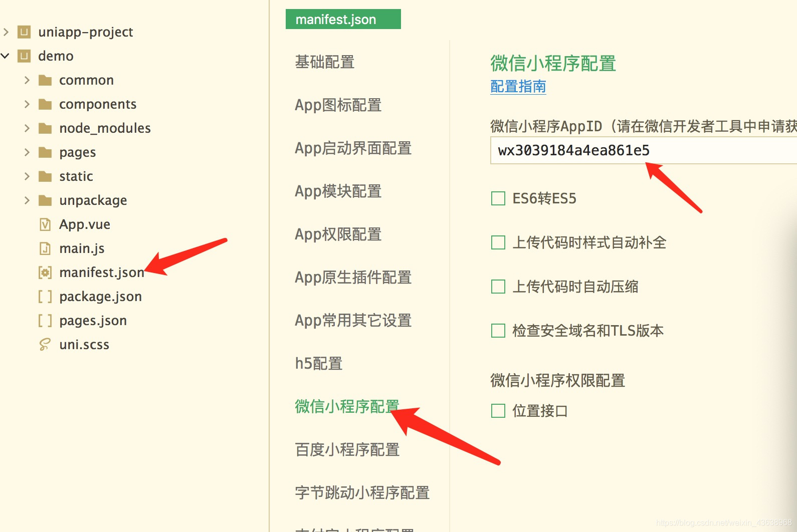Click the 微信小程序AppID input field
Image resolution: width=797 pixels, height=532 pixels.
644,150
